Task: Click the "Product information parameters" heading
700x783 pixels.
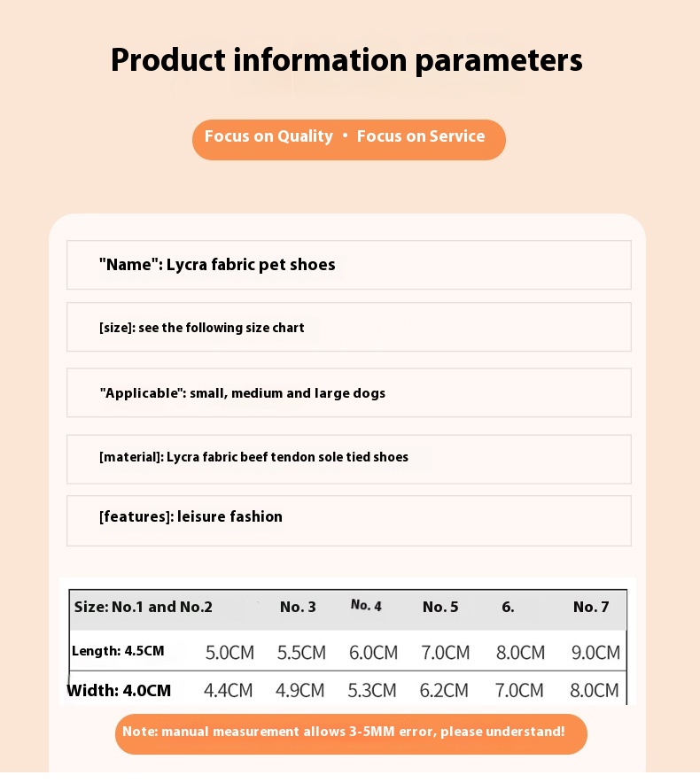Action: click(x=346, y=60)
